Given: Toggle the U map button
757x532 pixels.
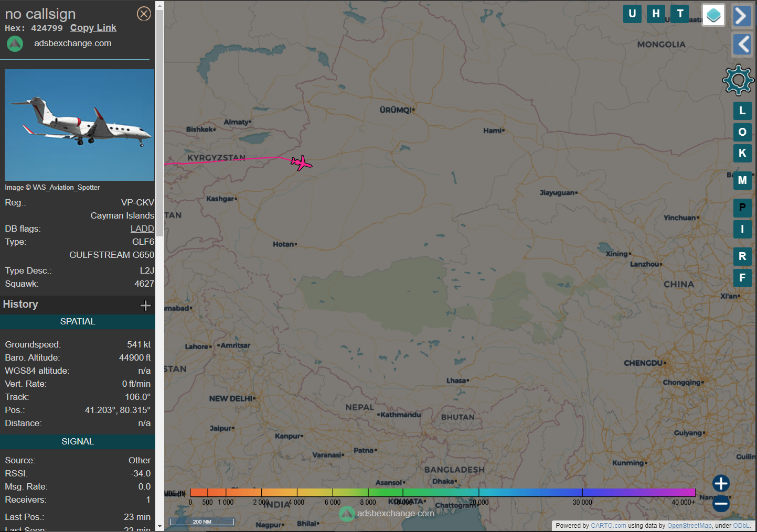Looking at the screenshot, I should [632, 14].
